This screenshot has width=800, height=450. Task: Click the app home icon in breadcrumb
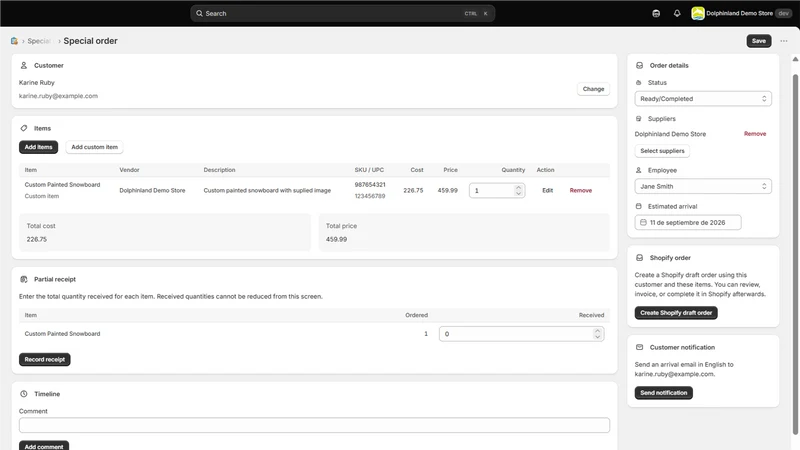(x=14, y=41)
